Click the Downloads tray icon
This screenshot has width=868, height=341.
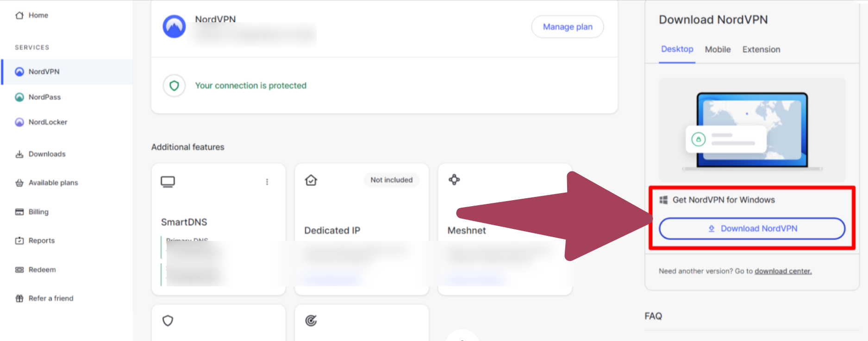tap(19, 154)
